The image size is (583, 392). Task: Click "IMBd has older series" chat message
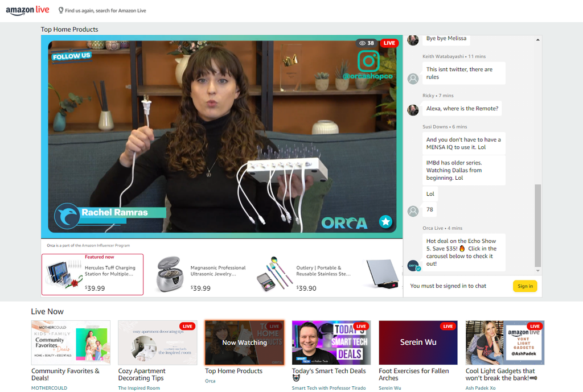pyautogui.click(x=463, y=170)
